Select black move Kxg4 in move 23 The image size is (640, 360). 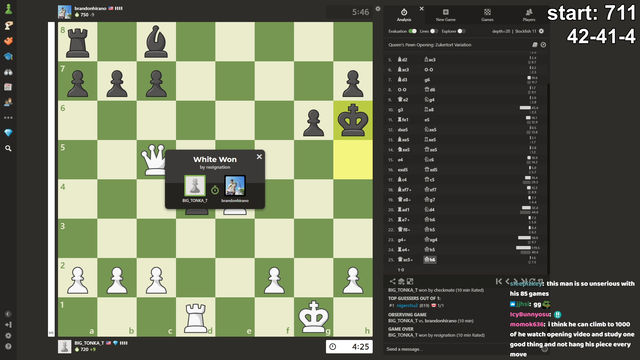click(431, 240)
